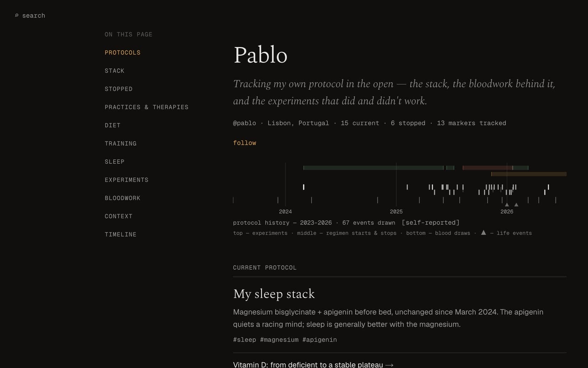Click the long green experiment bar
The height and width of the screenshot is (368, 588).
[373, 168]
